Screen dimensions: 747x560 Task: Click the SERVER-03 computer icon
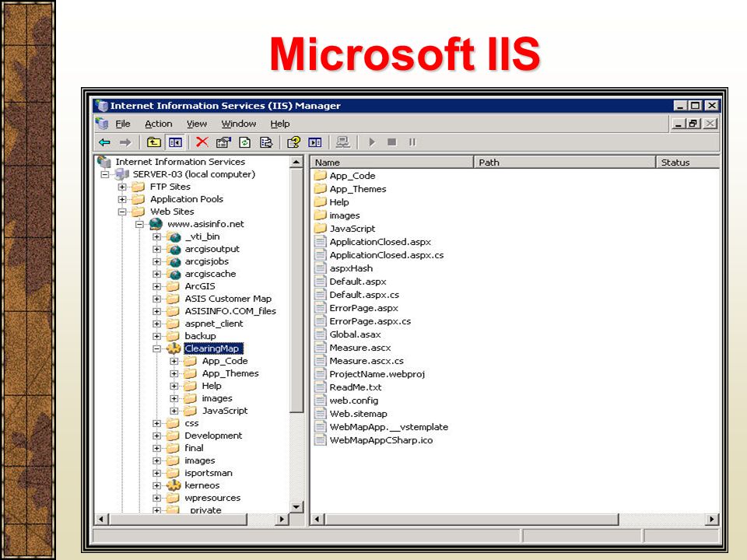pos(122,174)
